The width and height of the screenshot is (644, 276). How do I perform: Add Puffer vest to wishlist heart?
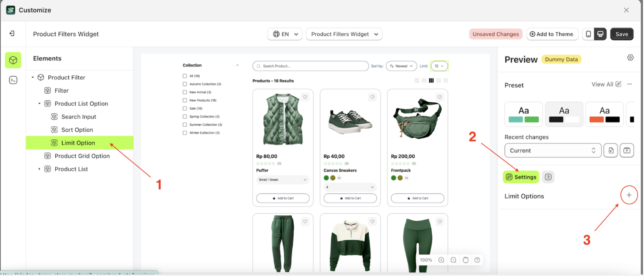305,97
